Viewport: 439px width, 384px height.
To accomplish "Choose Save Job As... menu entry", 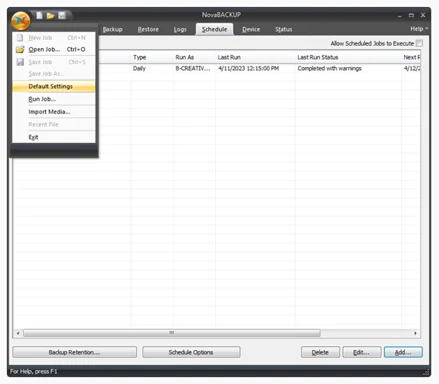I will click(x=54, y=74).
